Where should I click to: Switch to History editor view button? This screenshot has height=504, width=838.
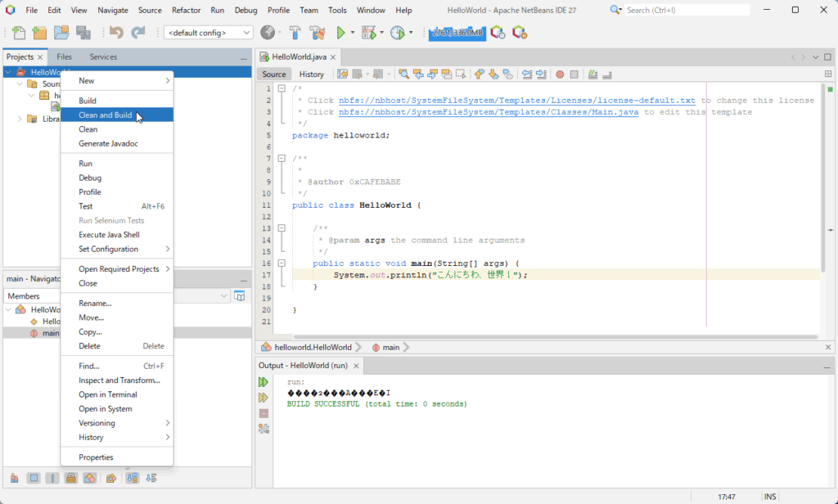(x=311, y=74)
